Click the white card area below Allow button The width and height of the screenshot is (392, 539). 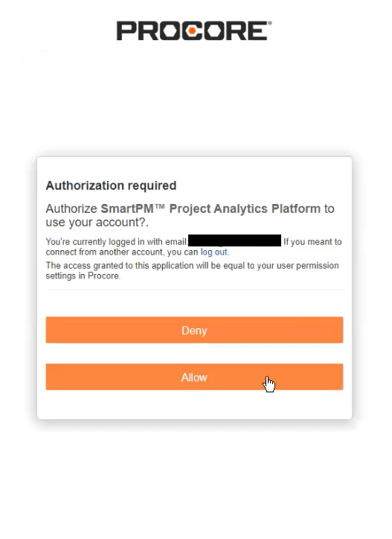pos(194,404)
